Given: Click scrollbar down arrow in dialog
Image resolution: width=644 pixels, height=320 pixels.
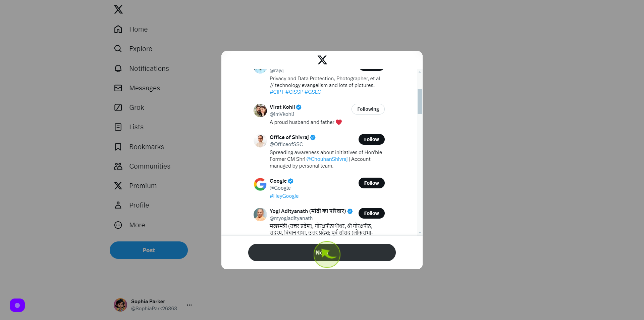Looking at the screenshot, I should [x=420, y=233].
